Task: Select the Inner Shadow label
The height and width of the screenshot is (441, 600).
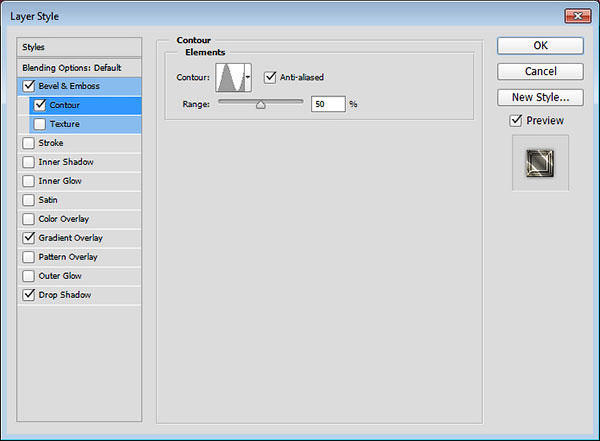Action: tap(66, 162)
